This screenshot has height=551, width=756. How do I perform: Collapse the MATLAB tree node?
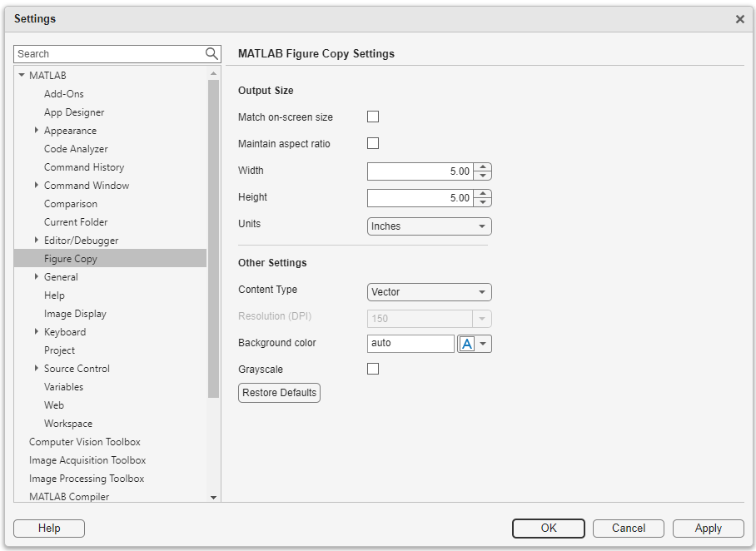tap(22, 76)
